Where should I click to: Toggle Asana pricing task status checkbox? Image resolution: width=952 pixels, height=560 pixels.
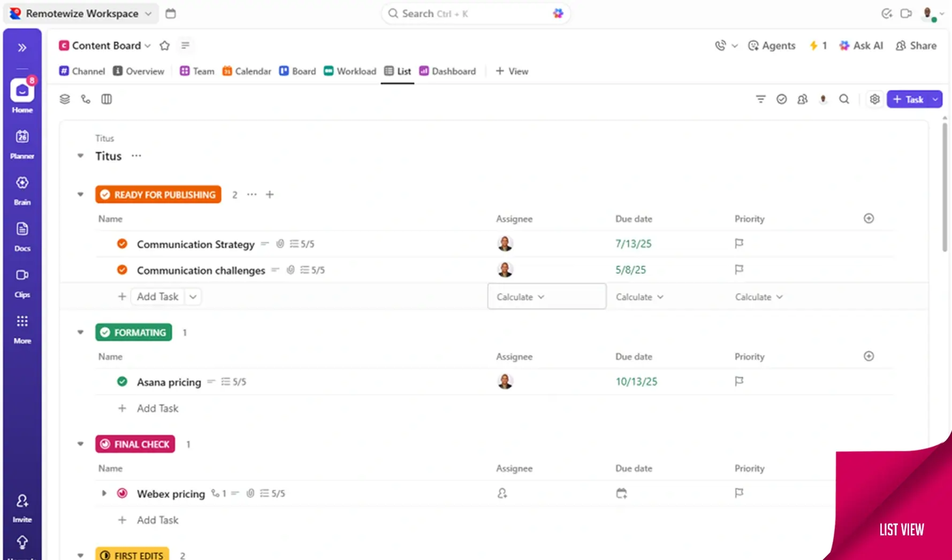click(x=122, y=382)
